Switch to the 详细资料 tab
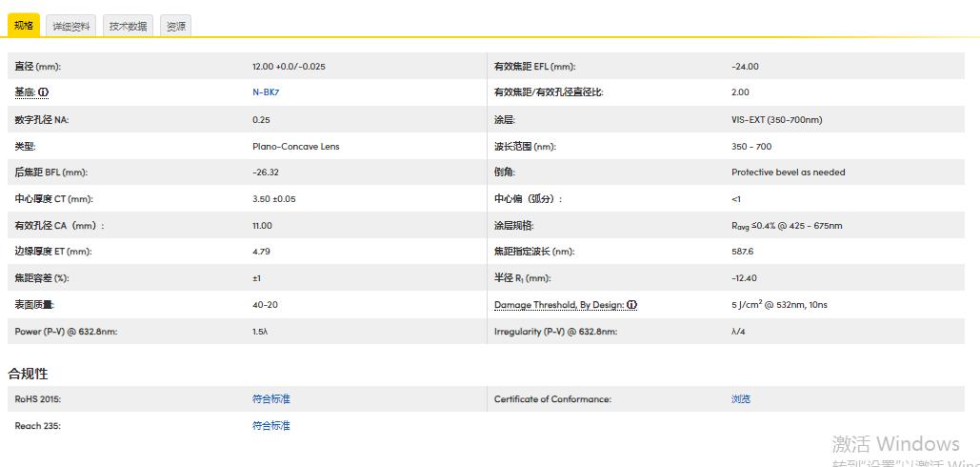Screen dimensions: 980x467 [x=71, y=27]
